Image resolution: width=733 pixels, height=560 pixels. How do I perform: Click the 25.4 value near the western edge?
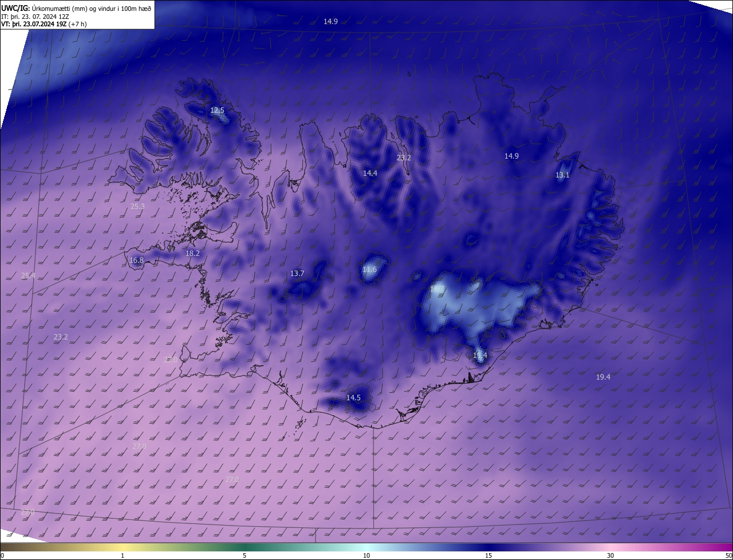pos(28,276)
